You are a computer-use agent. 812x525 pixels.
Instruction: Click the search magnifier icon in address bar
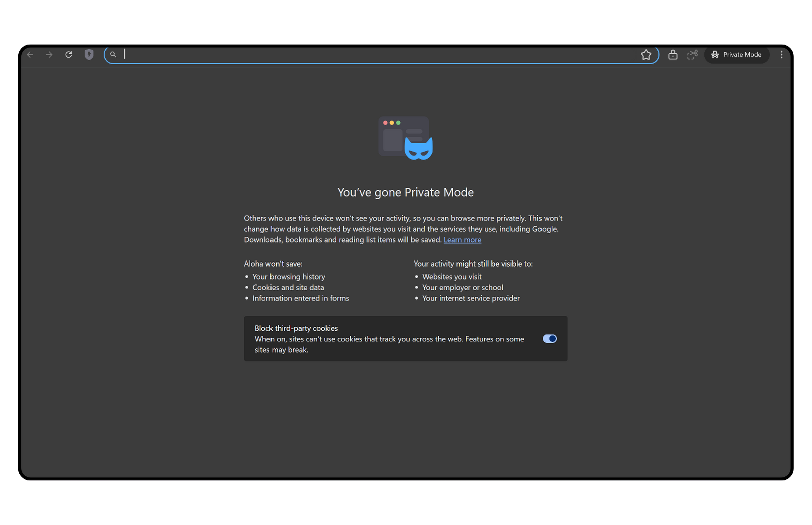113,55
